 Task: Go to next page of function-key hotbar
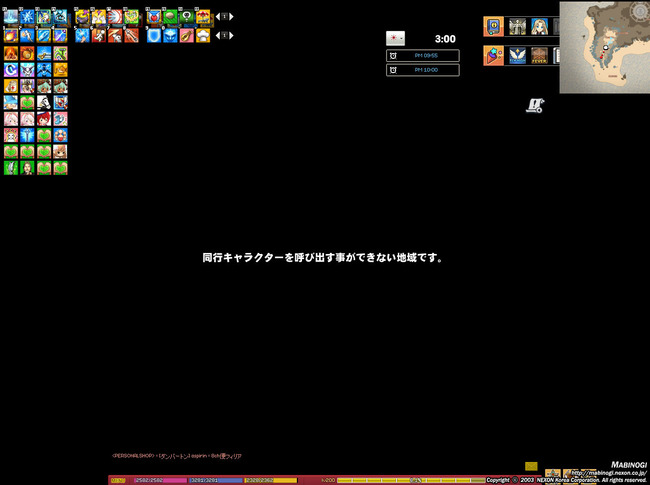tap(231, 17)
